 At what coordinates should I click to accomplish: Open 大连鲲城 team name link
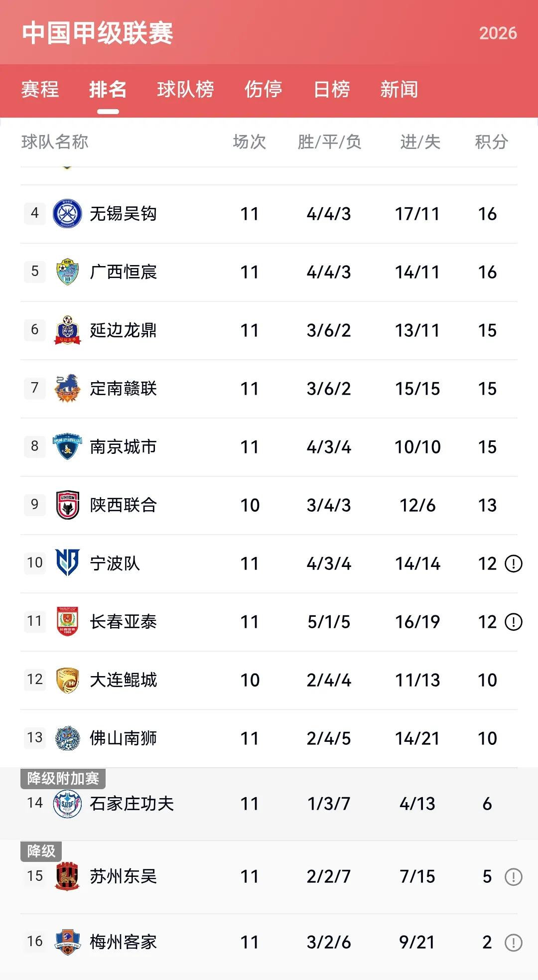123,680
